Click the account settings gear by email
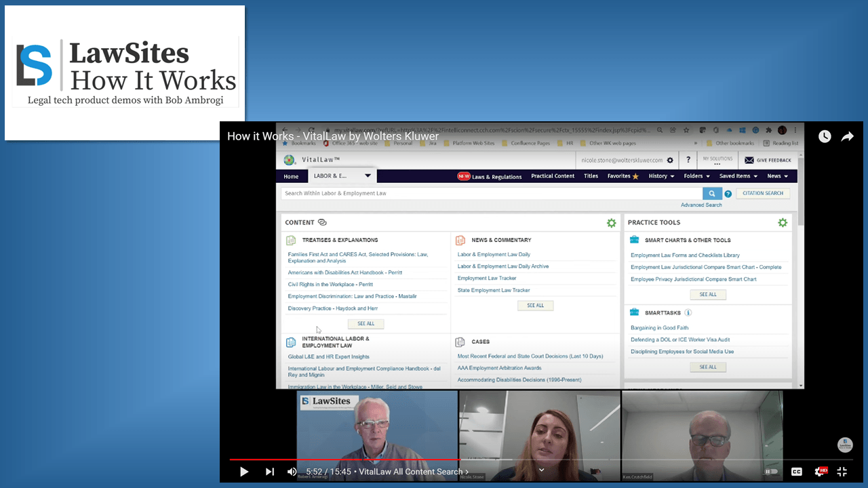This screenshot has width=868, height=488. point(670,161)
